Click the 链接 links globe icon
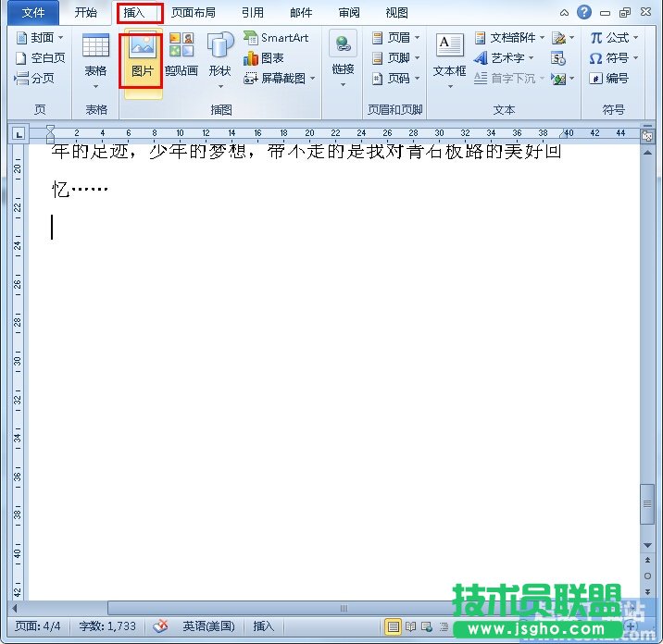 point(343,43)
